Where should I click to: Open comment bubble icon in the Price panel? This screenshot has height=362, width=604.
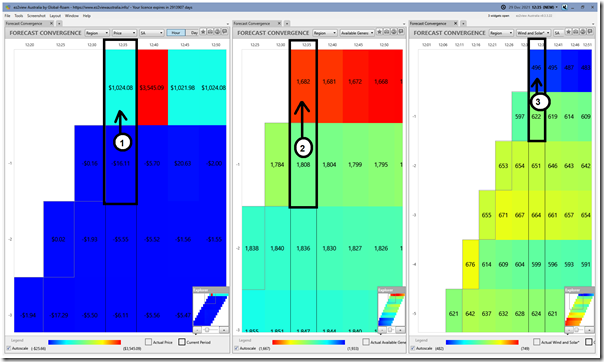[x=224, y=32]
